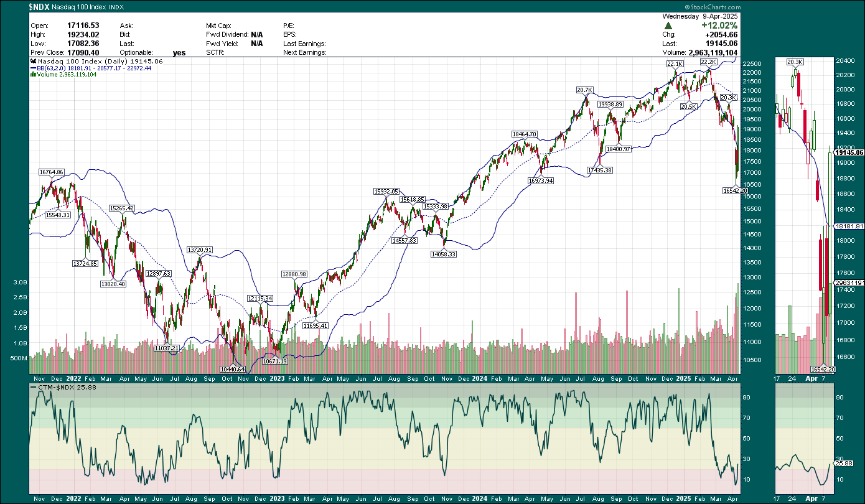Click the green Volume legend entry under BB

click(x=63, y=74)
